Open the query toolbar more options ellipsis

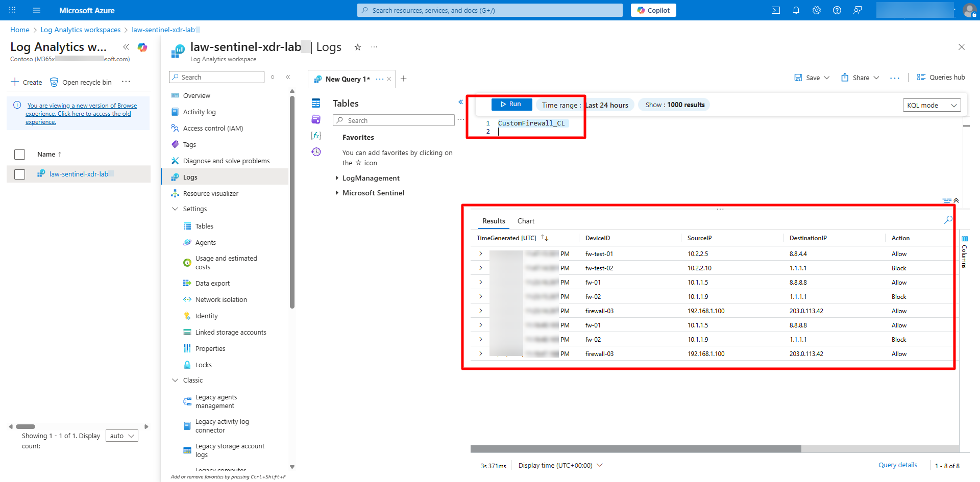895,78
